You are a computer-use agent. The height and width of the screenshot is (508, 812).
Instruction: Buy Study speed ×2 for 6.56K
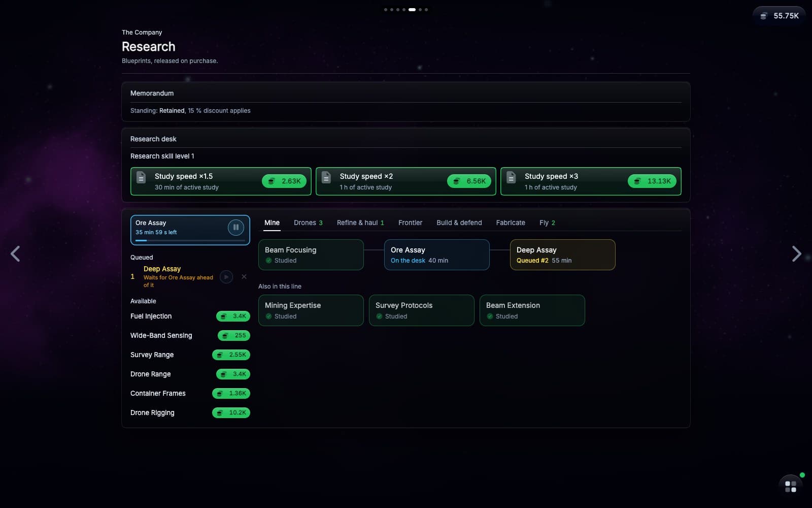click(469, 181)
